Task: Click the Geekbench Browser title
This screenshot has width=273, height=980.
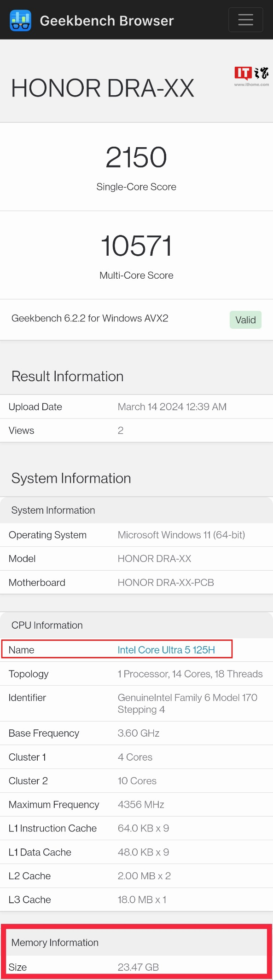Action: click(x=107, y=21)
